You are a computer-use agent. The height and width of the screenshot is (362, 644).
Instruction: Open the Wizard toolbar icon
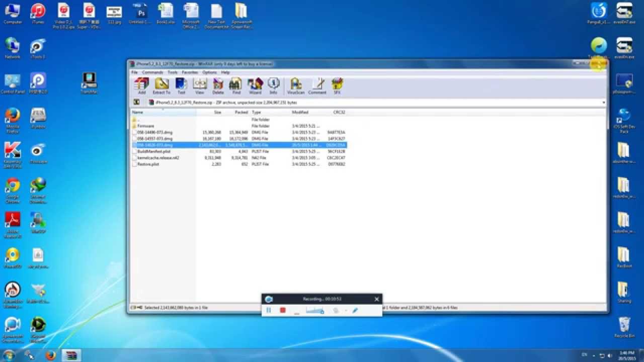pyautogui.click(x=255, y=86)
